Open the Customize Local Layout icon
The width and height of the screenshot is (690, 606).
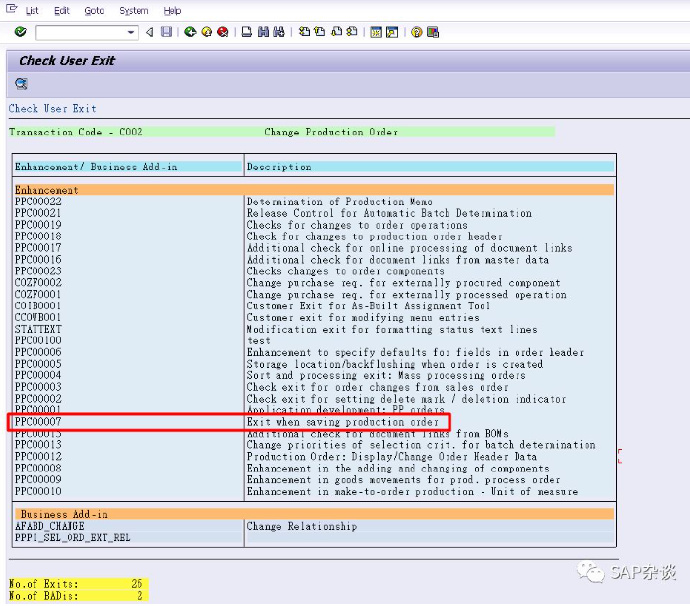pyautogui.click(x=433, y=32)
